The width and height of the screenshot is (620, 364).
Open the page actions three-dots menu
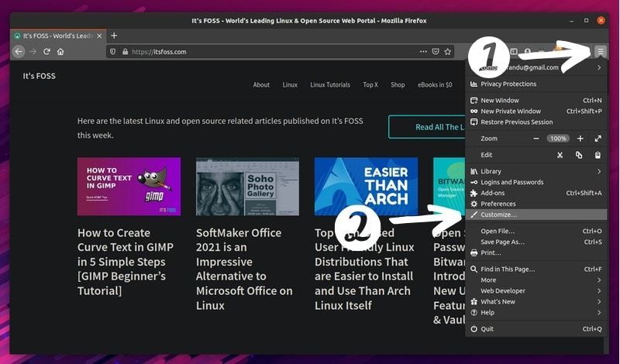tap(423, 51)
